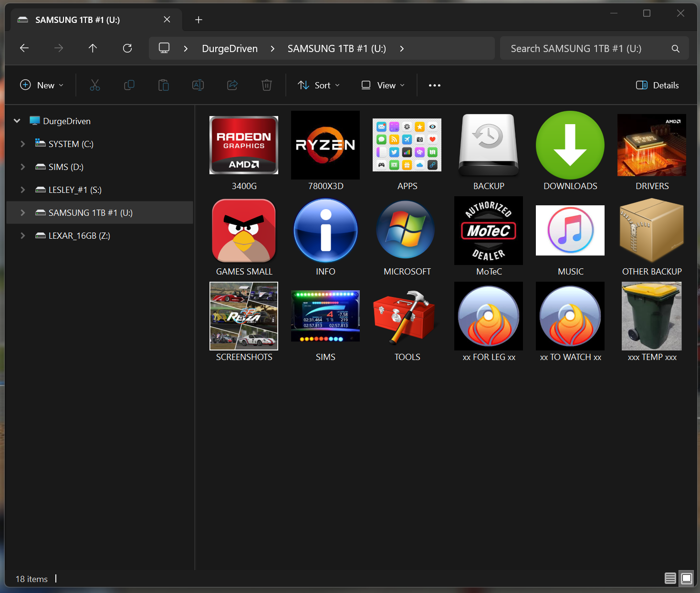Viewport: 700px width, 593px height.
Task: Open the 7800X3D Ryzen folder
Action: (x=325, y=145)
